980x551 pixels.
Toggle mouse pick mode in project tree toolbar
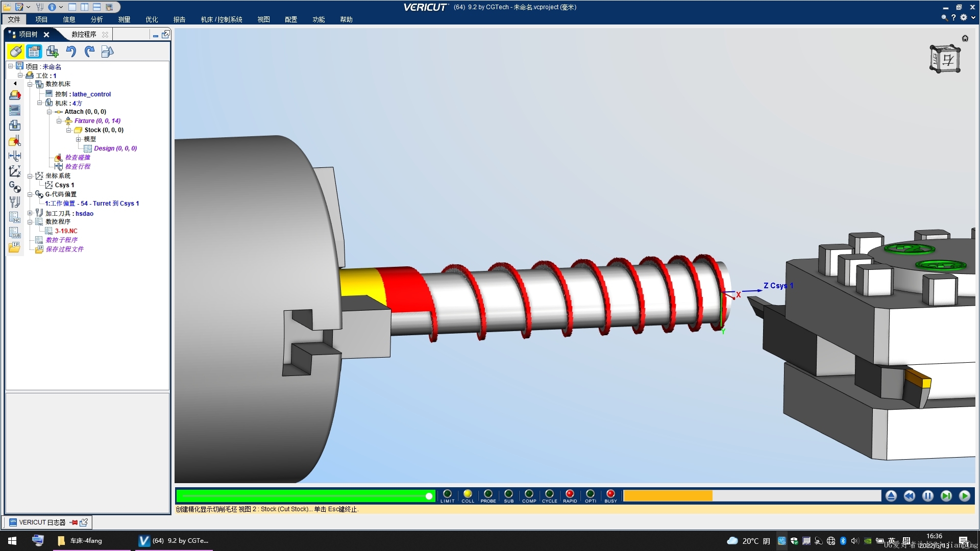[15, 52]
